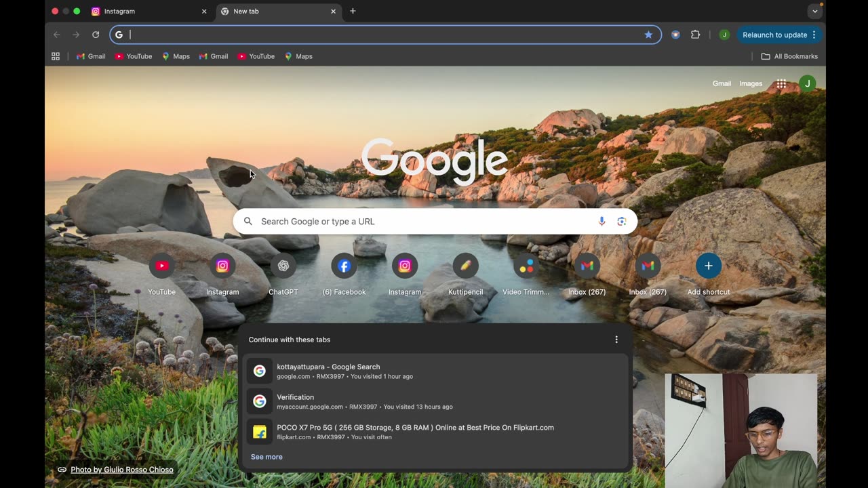Reload the current page
This screenshot has width=868, height=488.
96,35
